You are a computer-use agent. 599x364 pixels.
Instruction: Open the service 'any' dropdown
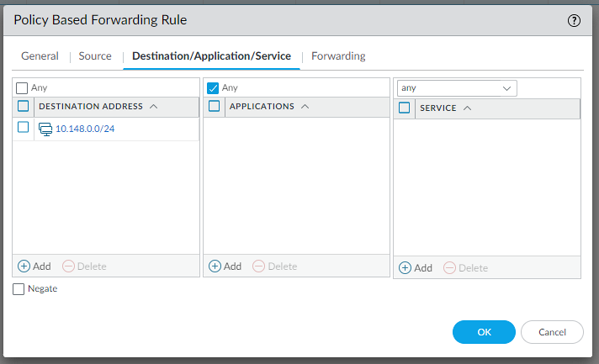507,87
